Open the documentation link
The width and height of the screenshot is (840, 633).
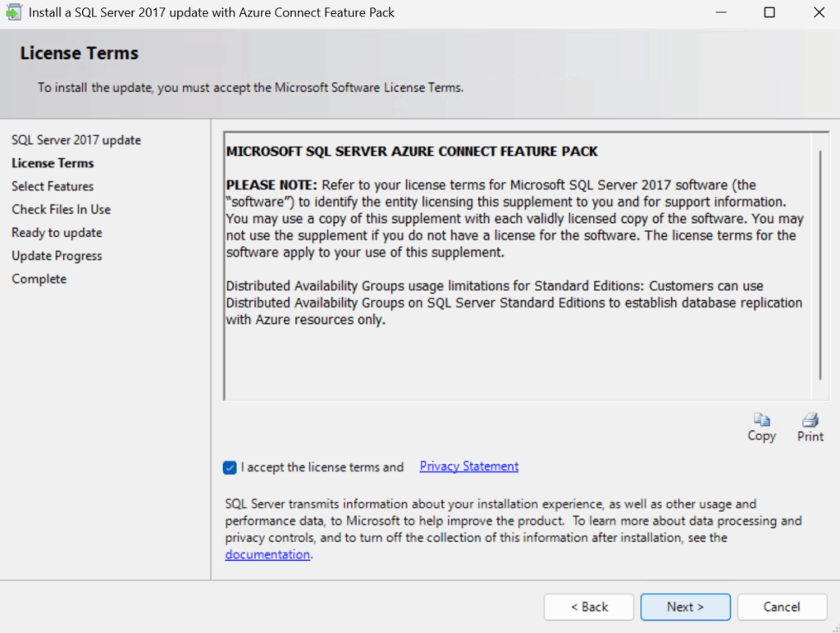coord(267,554)
